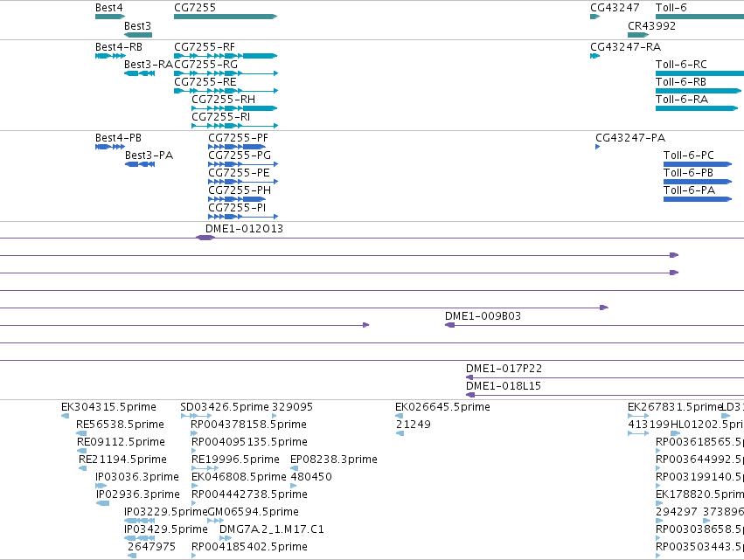
Task: Select the CG7255-PF protein feature
Action: tap(237, 147)
